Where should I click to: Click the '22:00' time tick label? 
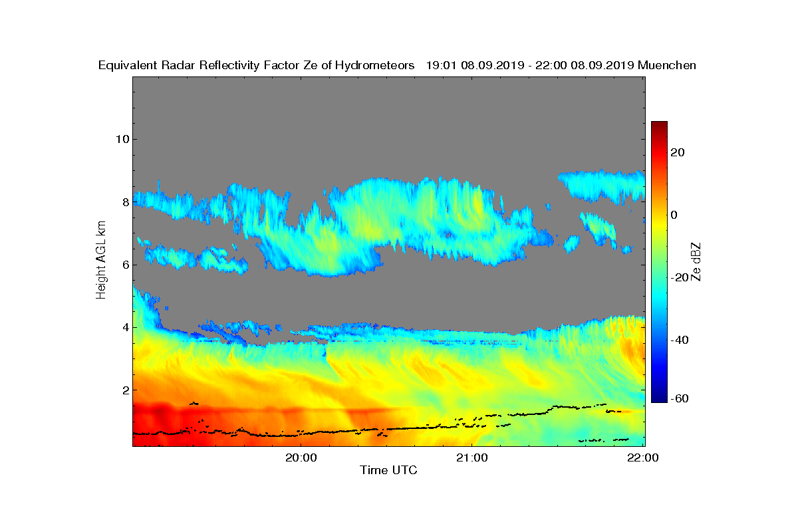[643, 458]
